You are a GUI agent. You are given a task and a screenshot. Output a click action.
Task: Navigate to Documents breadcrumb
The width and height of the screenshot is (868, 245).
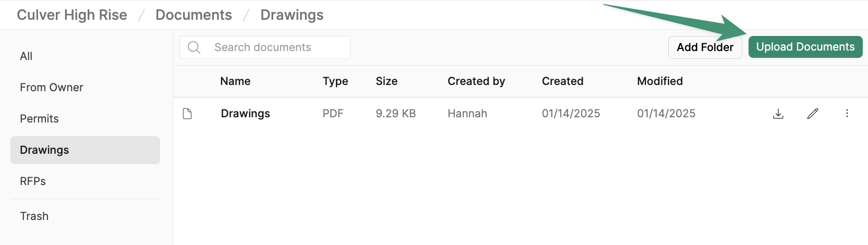click(x=194, y=15)
